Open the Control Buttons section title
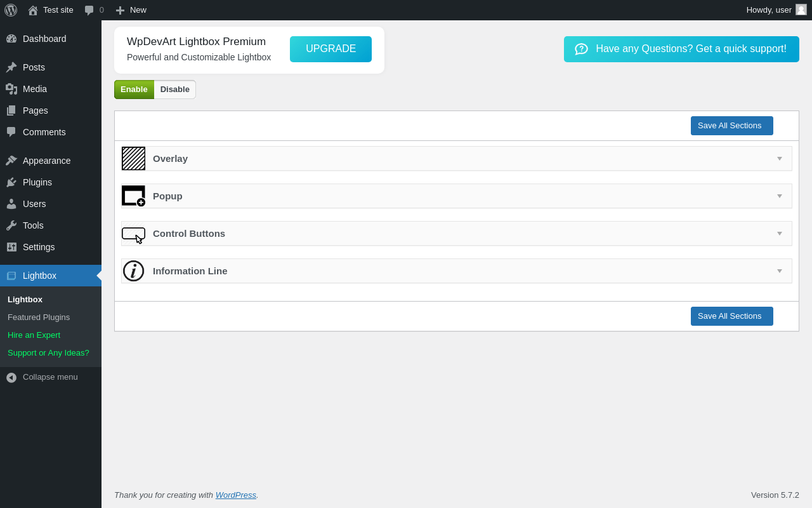This screenshot has height=508, width=812. [189, 234]
